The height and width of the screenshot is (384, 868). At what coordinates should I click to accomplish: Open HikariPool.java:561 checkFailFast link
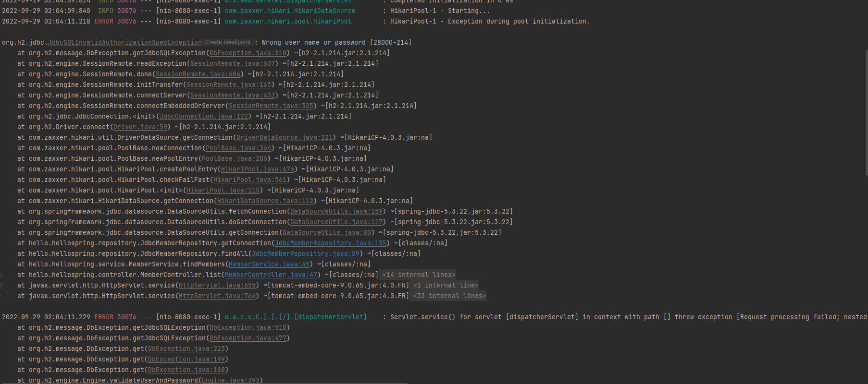[x=250, y=180]
